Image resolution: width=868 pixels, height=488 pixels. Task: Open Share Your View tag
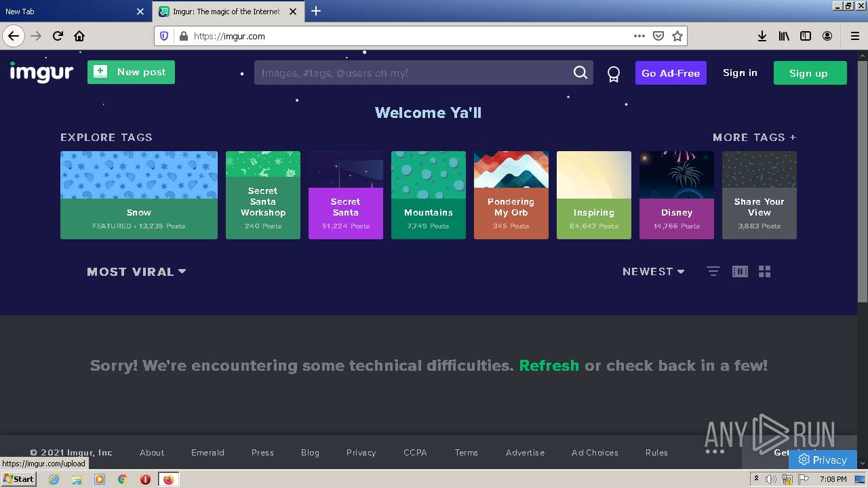pos(759,195)
